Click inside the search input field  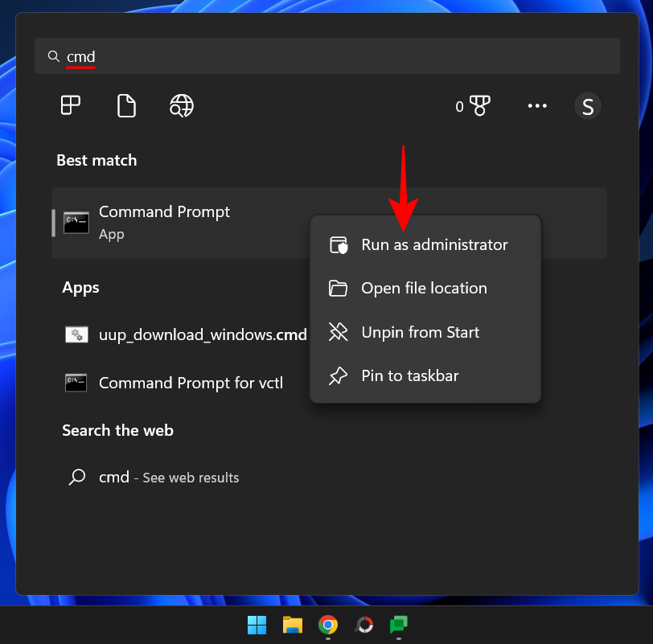tap(241, 56)
